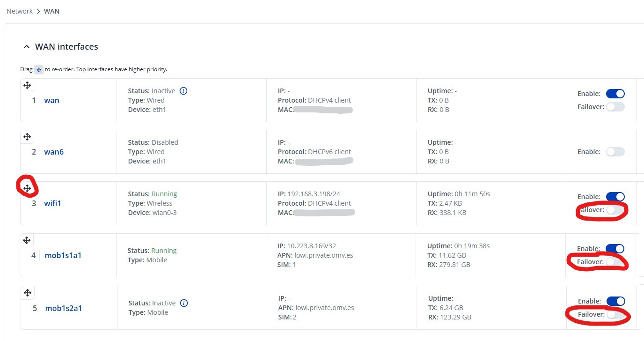Go to Network in the breadcrumb
This screenshot has height=341, width=644.
20,11
